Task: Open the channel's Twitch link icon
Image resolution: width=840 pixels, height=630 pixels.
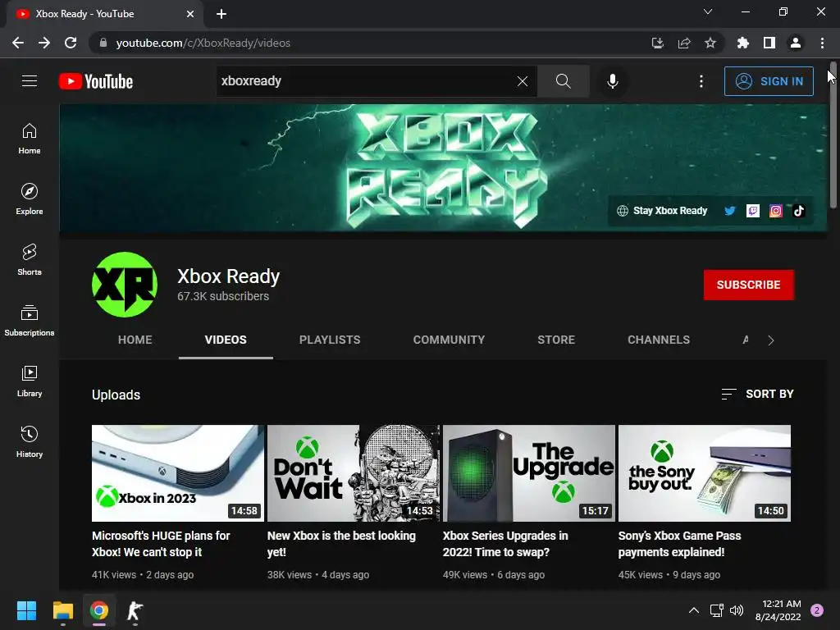Action: click(753, 211)
